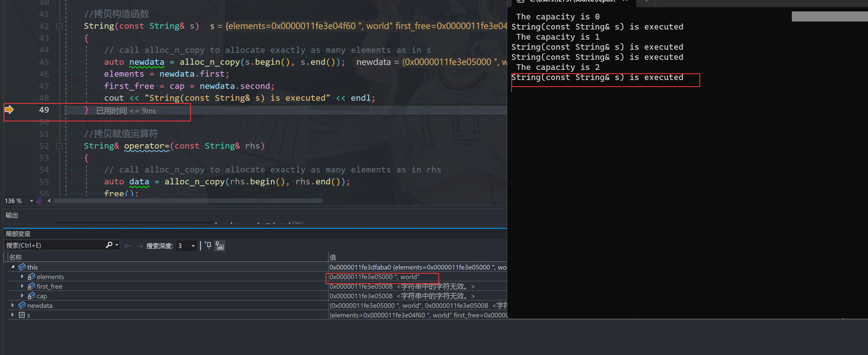Click the yellow current-line execution arrow at line 49
The width and height of the screenshot is (868, 355).
click(x=8, y=109)
